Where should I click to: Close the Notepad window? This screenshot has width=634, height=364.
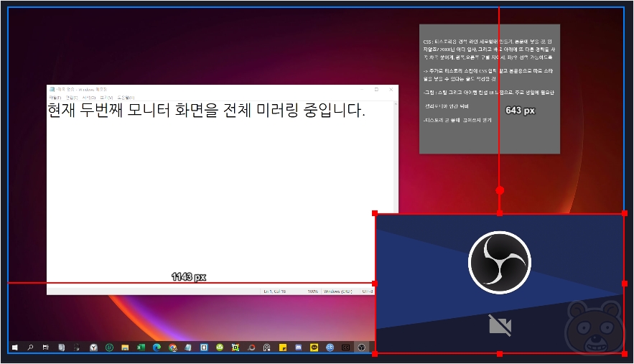(391, 89)
